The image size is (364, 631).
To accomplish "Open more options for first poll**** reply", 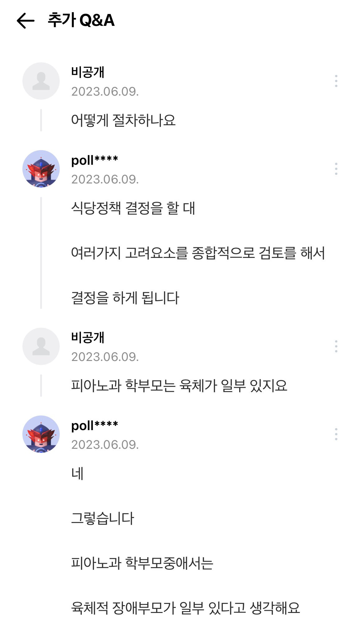I will click(x=336, y=169).
